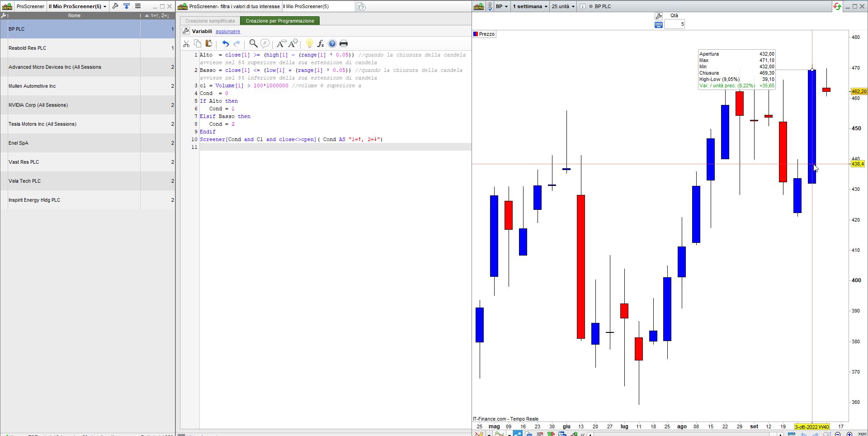The image size is (868, 436).
Task: Click the Endif code line
Action: coord(208,132)
